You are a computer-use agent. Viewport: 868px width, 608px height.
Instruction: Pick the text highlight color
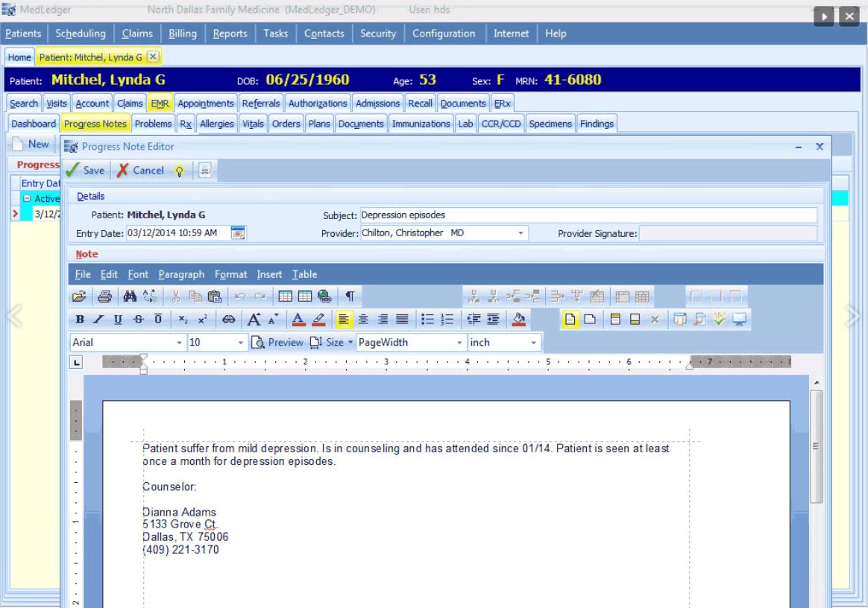(x=318, y=319)
